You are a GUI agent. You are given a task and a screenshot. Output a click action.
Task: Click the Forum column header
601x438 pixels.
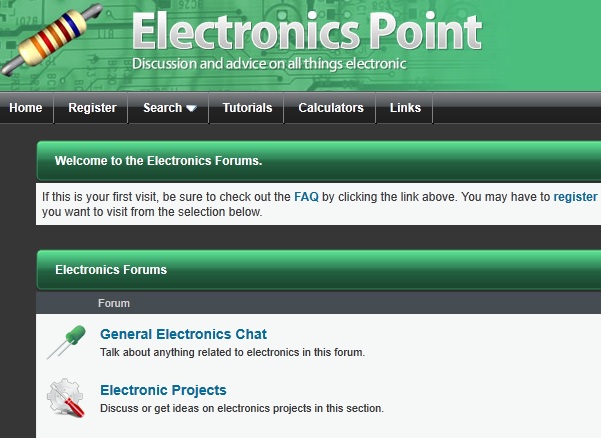point(114,303)
